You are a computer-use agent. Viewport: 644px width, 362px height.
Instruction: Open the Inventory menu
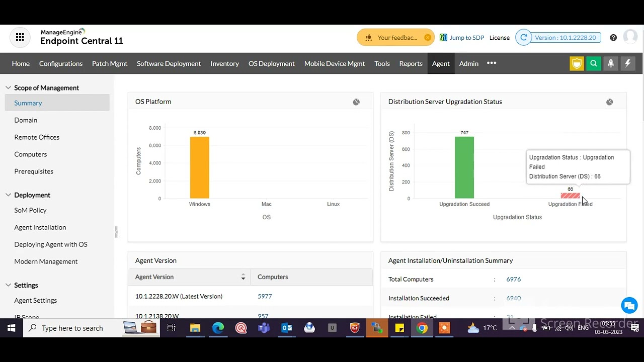click(225, 63)
